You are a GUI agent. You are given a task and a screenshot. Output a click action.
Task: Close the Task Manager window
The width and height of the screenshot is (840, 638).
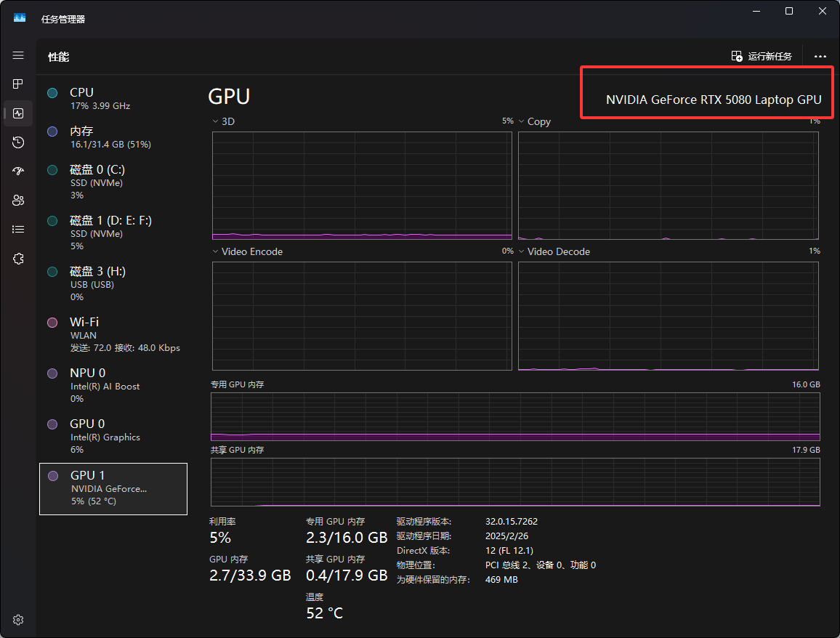(823, 11)
